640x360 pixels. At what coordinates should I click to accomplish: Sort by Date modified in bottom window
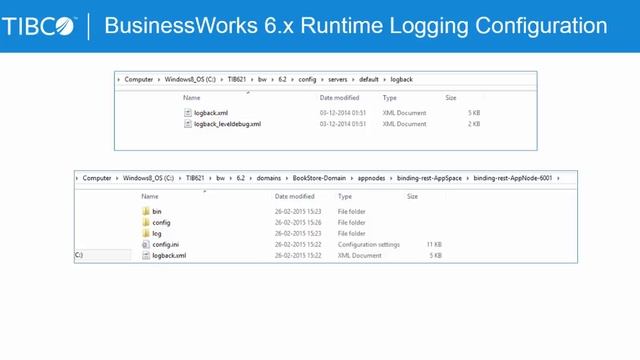tap(294, 196)
